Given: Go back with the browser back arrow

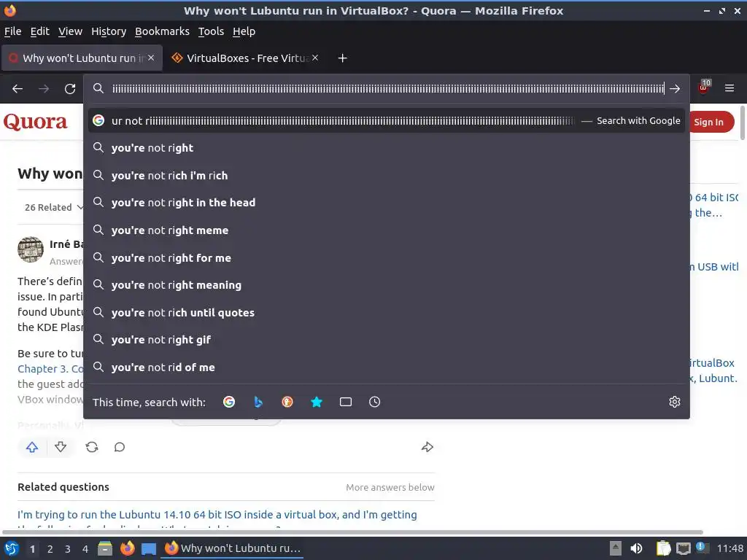Looking at the screenshot, I should 18,88.
